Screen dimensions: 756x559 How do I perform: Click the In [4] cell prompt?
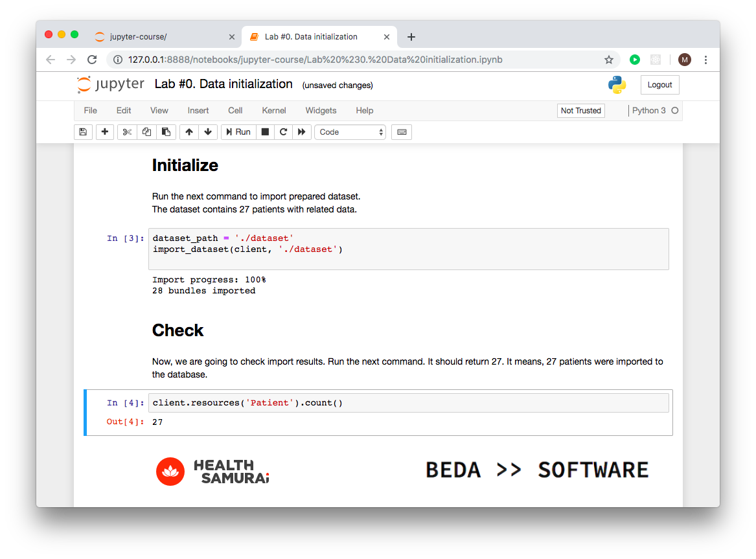126,403
